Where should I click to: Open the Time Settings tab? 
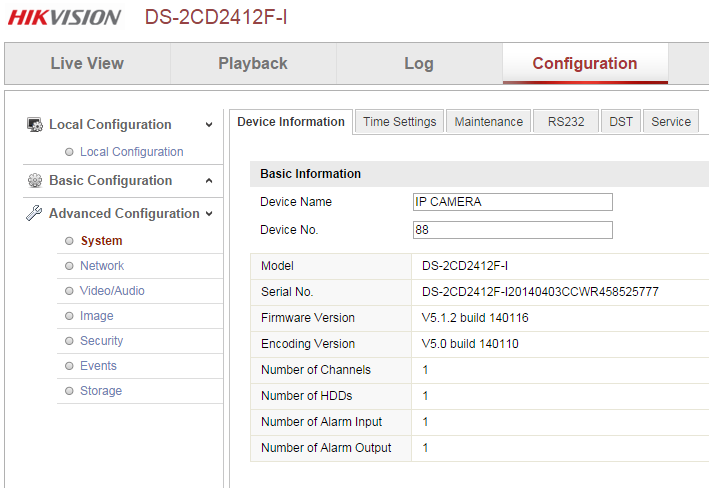[x=399, y=122]
